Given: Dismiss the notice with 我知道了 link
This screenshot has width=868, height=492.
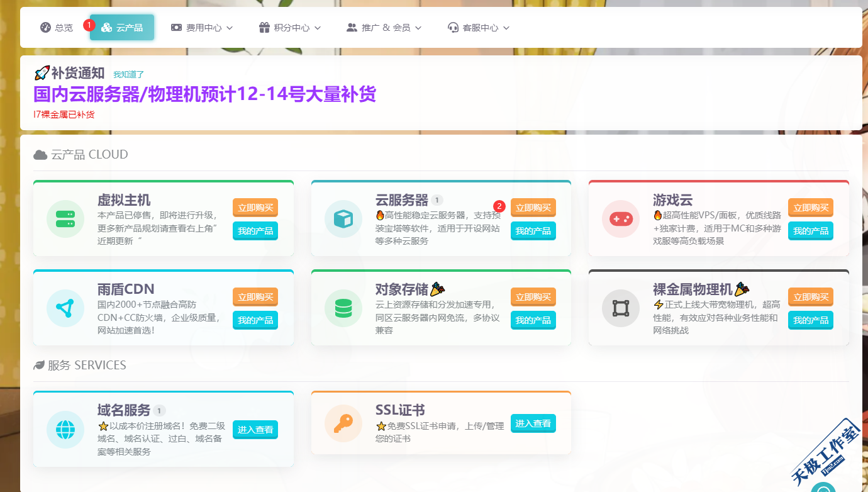Looking at the screenshot, I should (128, 74).
